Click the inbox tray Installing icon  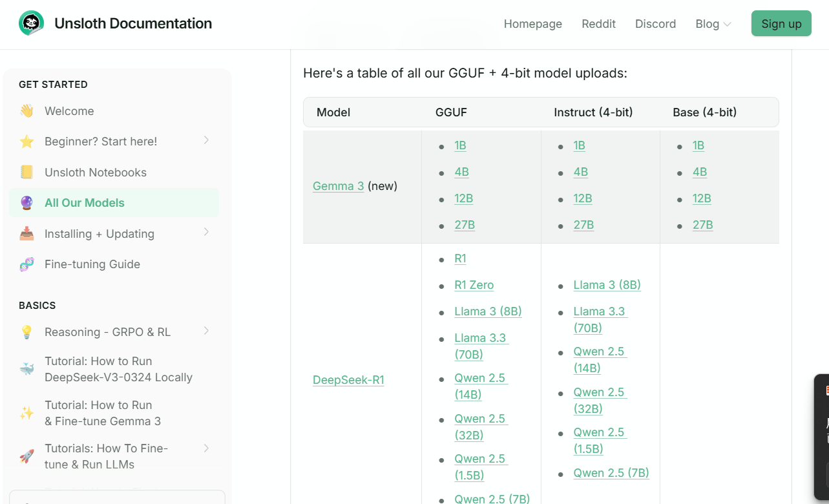[26, 234]
